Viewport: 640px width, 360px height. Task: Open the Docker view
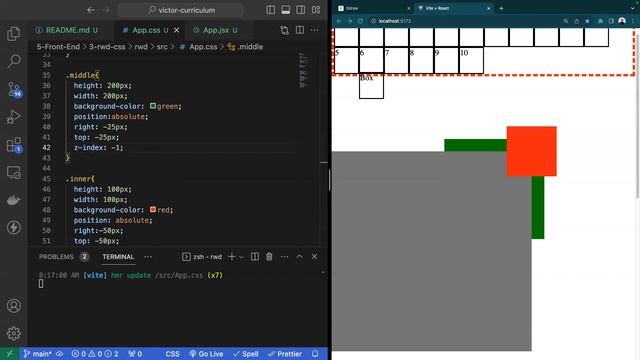(x=13, y=200)
